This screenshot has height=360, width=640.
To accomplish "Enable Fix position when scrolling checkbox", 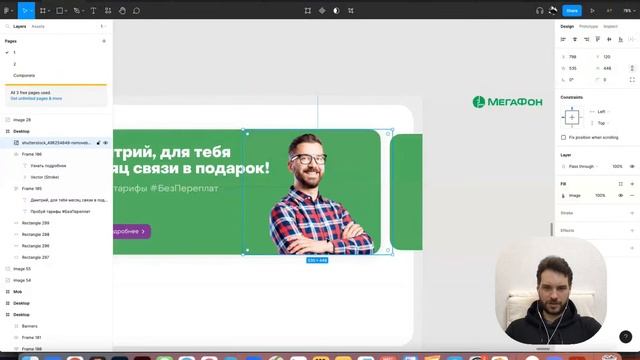I will coord(563,138).
